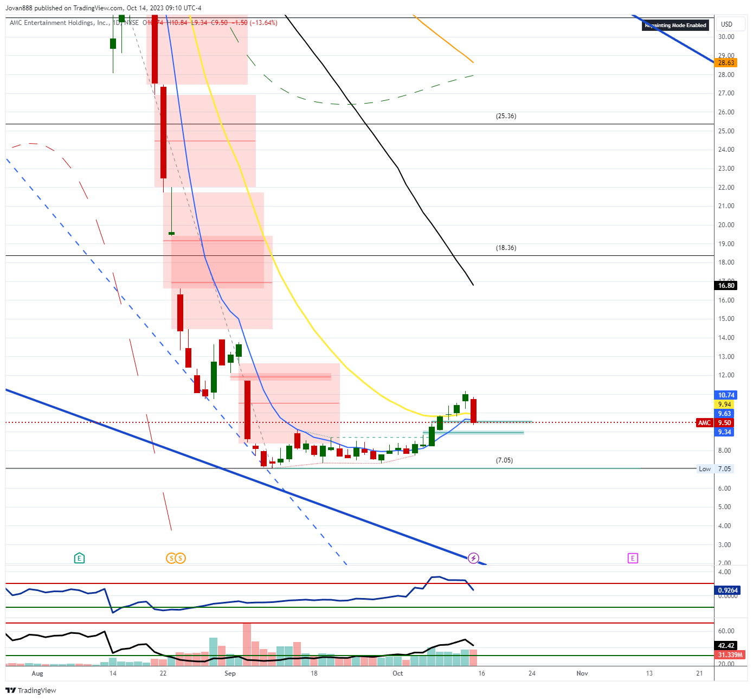Click the Aug label on the time axis
Screen dimensions: 753x700
tap(37, 673)
